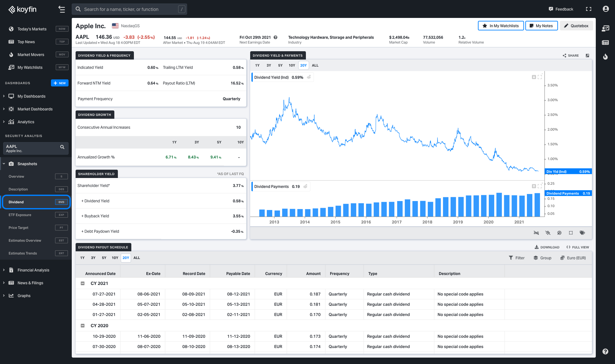Collapse CY 2020 group rows

pos(83,326)
